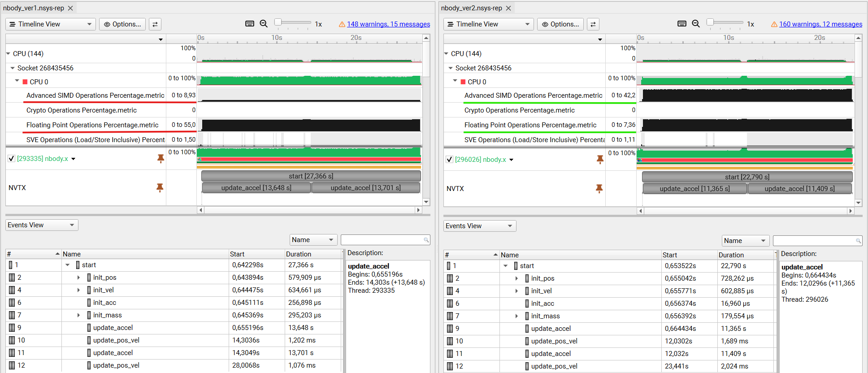
Task: Open Timeline View dropdown in nbody_ver2
Action: coord(489,24)
